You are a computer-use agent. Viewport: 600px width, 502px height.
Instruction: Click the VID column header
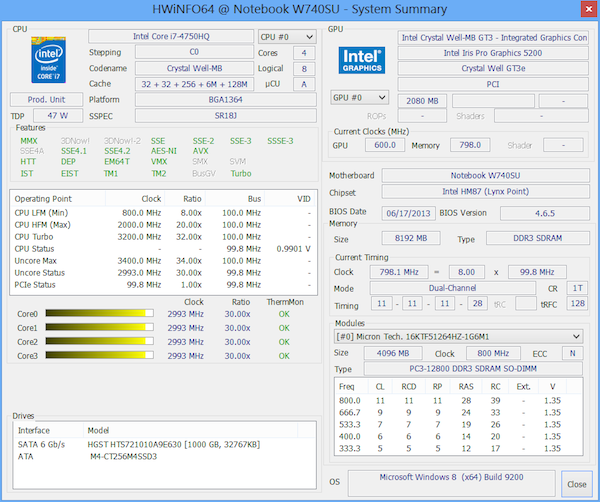click(x=290, y=199)
